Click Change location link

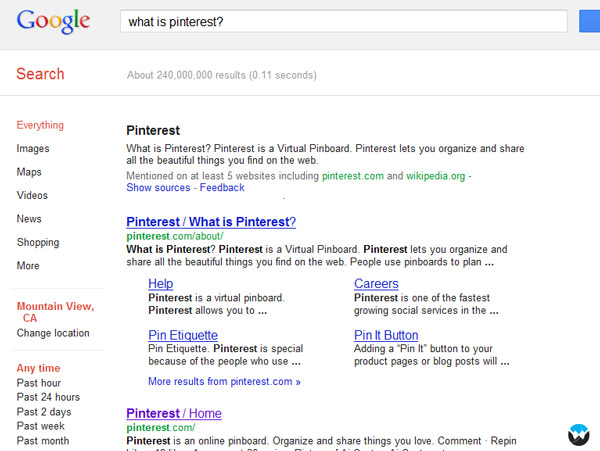click(x=53, y=333)
